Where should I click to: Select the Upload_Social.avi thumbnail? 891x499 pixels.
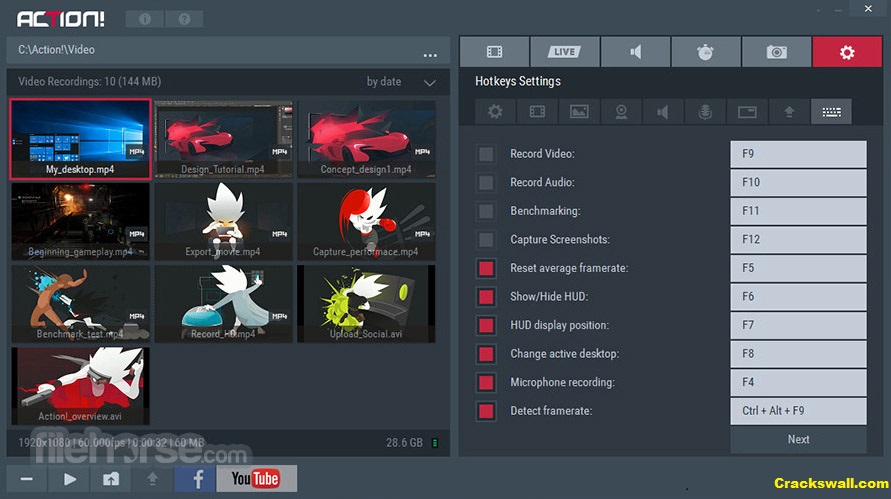[x=367, y=303]
